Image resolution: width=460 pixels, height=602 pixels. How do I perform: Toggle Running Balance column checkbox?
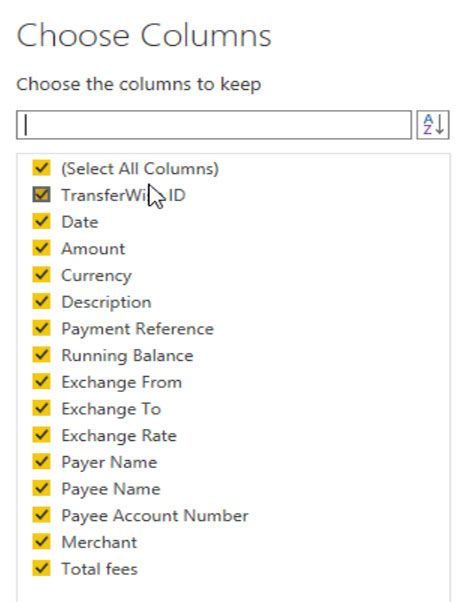click(x=41, y=355)
